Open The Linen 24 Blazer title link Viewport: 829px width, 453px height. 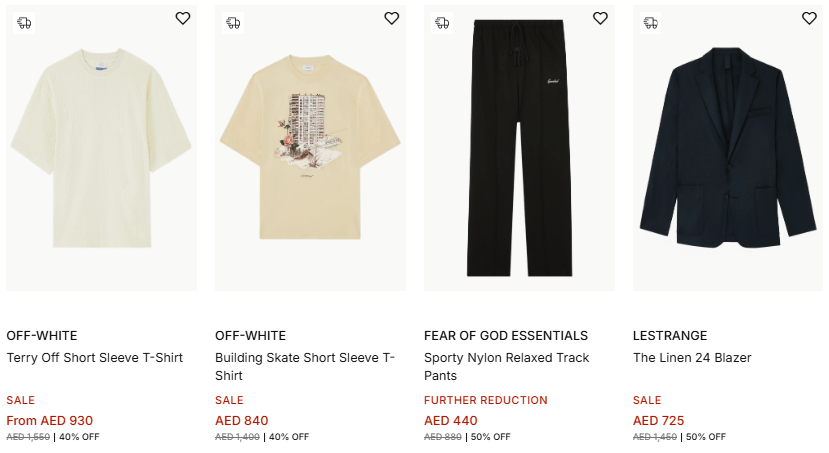[692, 358]
